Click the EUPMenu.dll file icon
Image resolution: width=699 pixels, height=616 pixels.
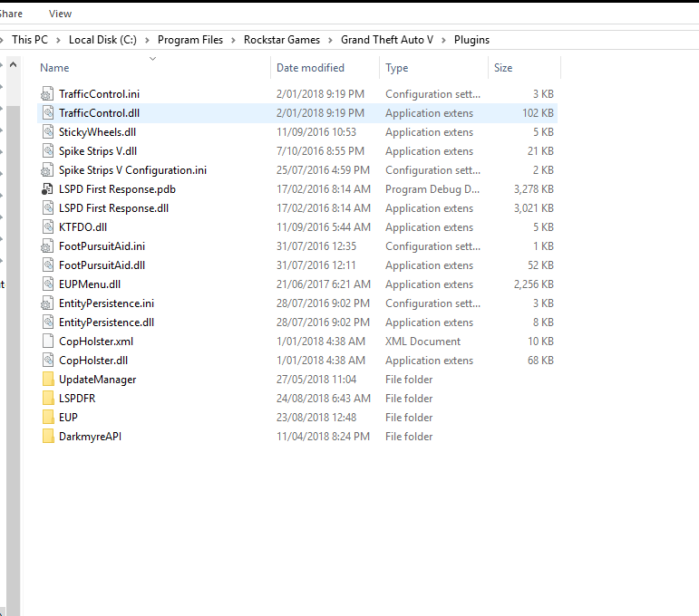pos(48,284)
